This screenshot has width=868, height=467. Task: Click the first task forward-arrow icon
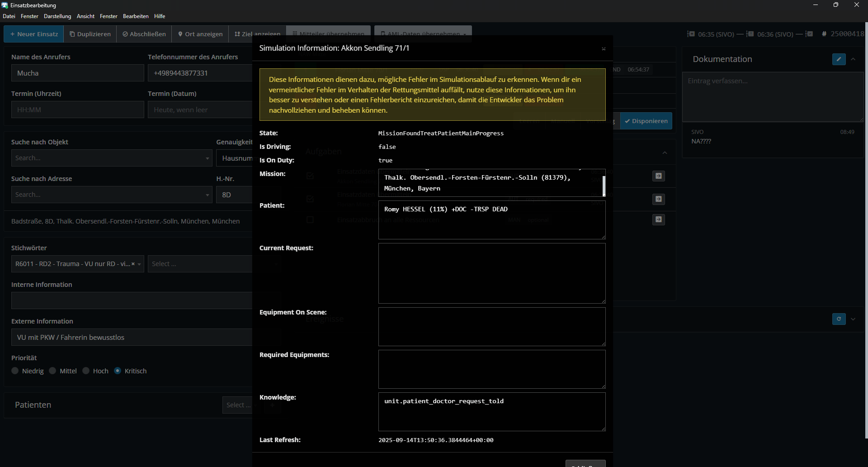659,176
